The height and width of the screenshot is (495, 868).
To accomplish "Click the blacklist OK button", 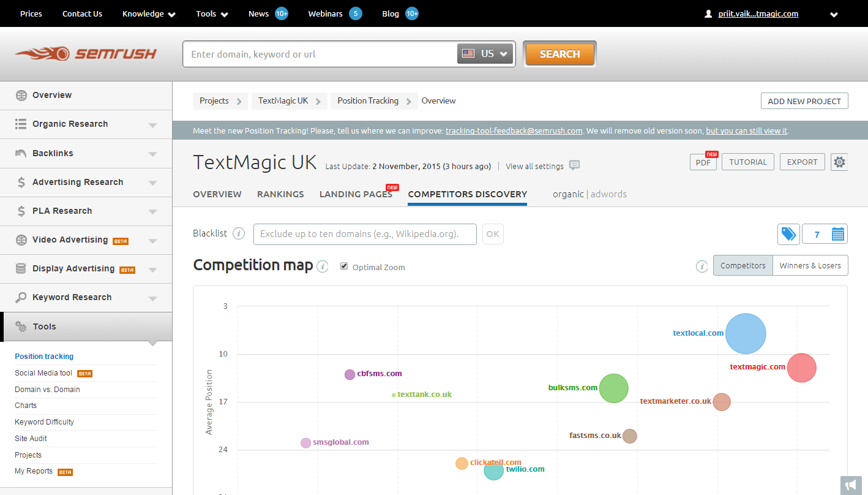I will [x=493, y=234].
